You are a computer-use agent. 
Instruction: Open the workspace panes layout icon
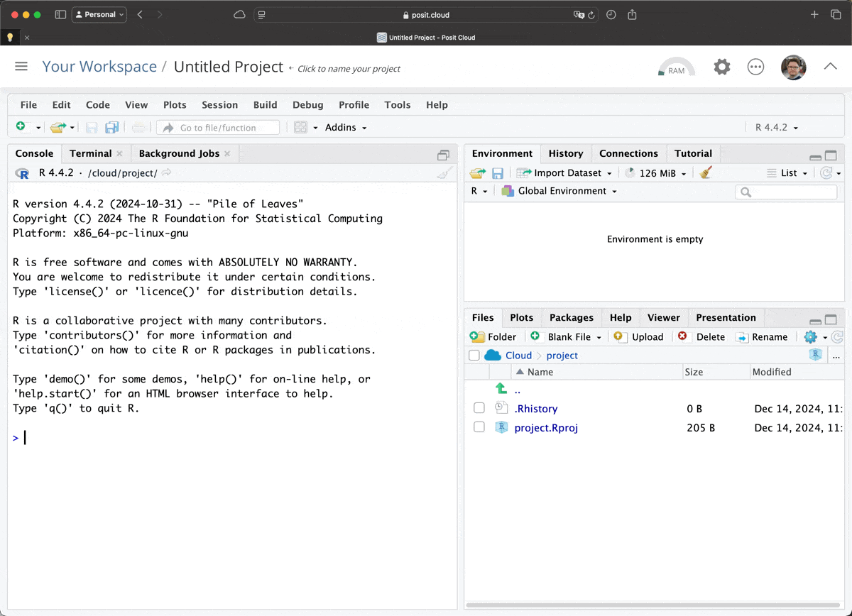coord(300,127)
